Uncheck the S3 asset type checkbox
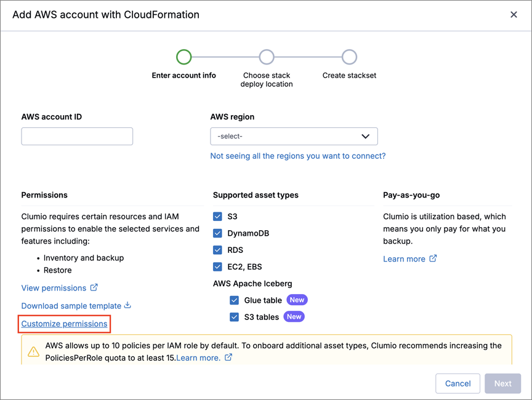532x400 pixels. tap(217, 217)
